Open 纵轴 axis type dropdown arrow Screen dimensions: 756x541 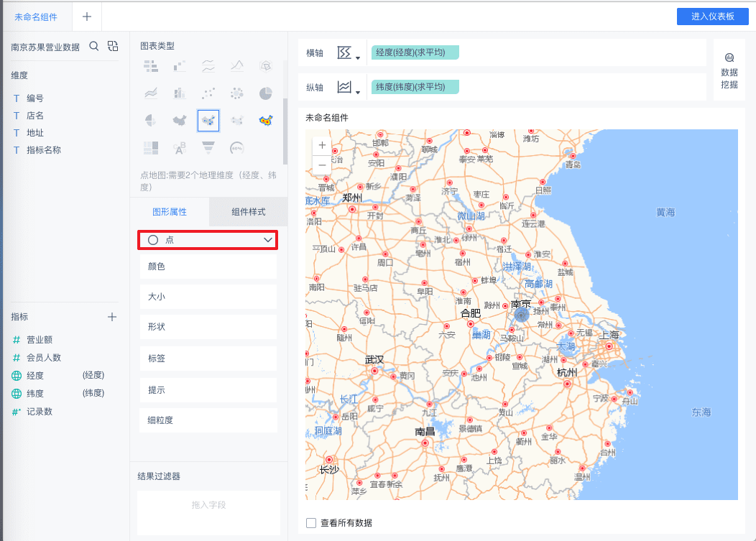[358, 92]
